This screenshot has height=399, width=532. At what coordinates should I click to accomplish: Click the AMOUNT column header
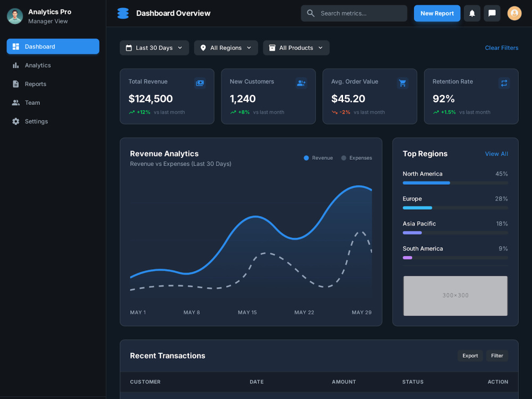click(344, 381)
